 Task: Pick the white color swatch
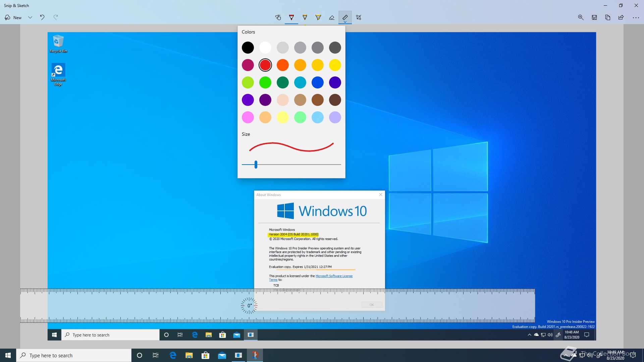click(265, 48)
